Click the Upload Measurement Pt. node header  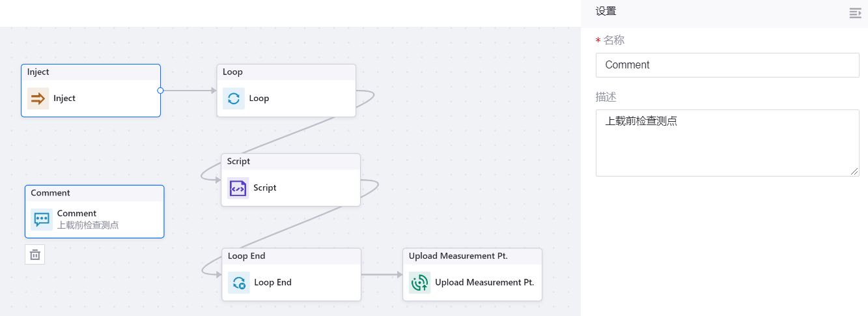(x=472, y=256)
